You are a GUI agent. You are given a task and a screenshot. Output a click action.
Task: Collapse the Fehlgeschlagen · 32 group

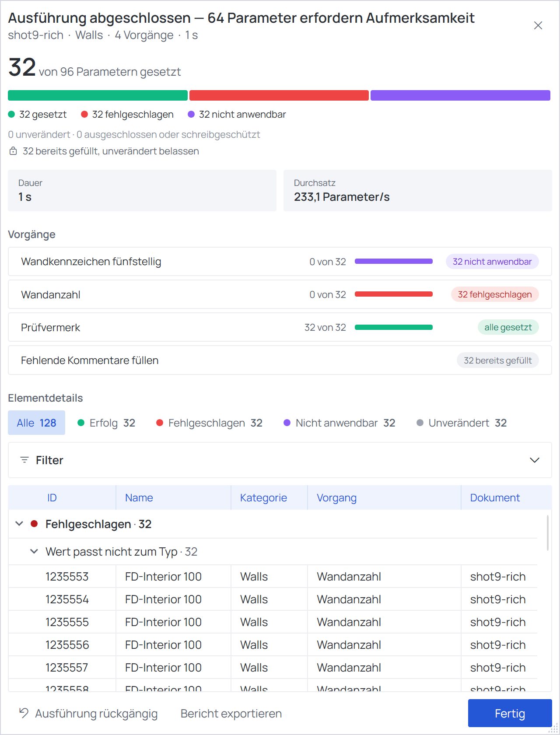(x=19, y=524)
